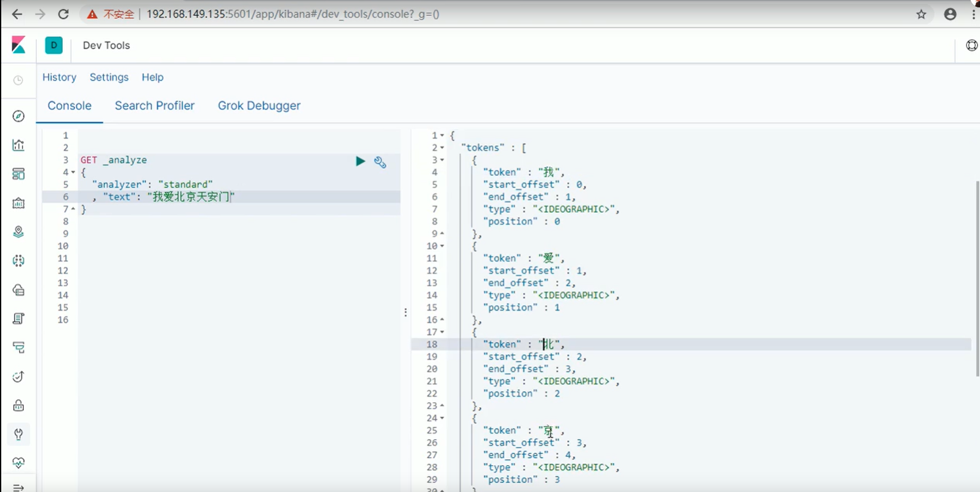
Task: Open Machine Learning icon in sidebar
Action: 18,261
